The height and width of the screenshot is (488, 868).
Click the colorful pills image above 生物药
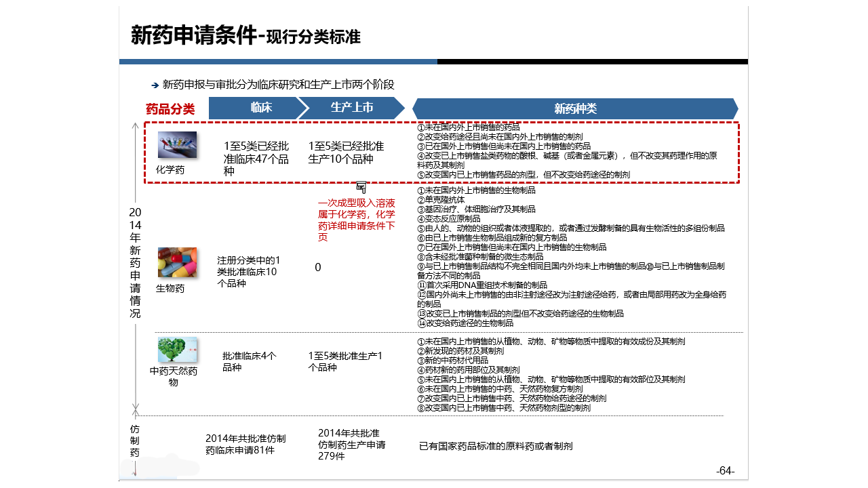177,262
